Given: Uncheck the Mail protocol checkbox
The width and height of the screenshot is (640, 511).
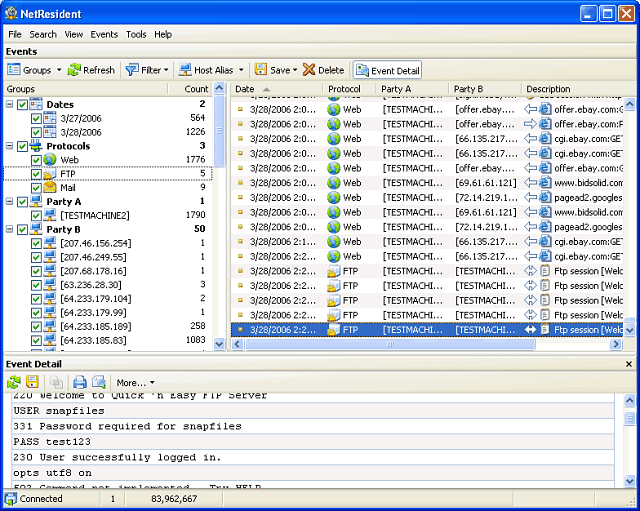Looking at the screenshot, I should coord(36,188).
